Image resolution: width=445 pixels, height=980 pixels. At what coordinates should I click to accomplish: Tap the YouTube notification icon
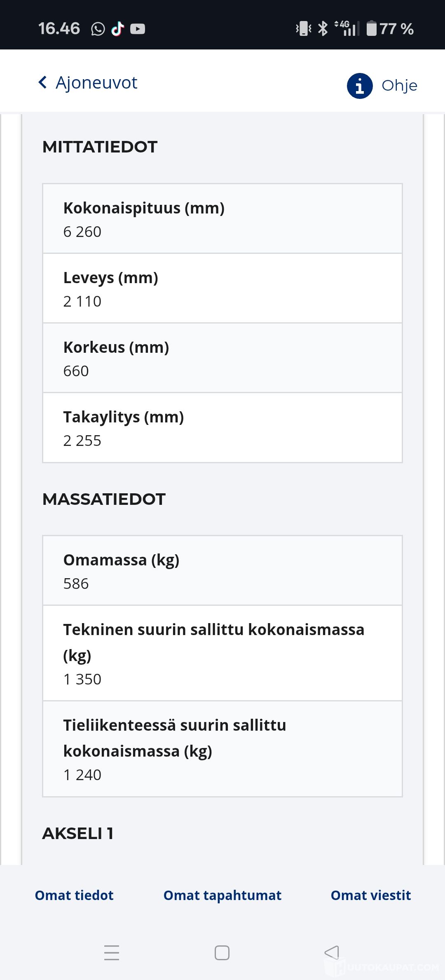[x=138, y=29]
